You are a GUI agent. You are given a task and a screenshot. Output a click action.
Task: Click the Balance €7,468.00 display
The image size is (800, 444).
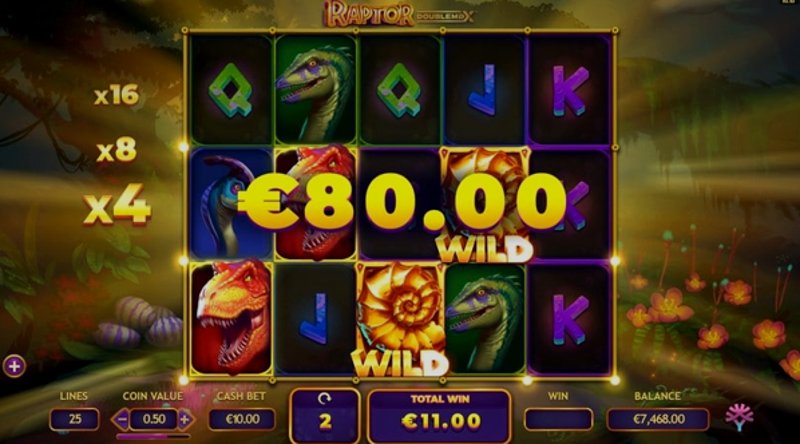click(658, 420)
